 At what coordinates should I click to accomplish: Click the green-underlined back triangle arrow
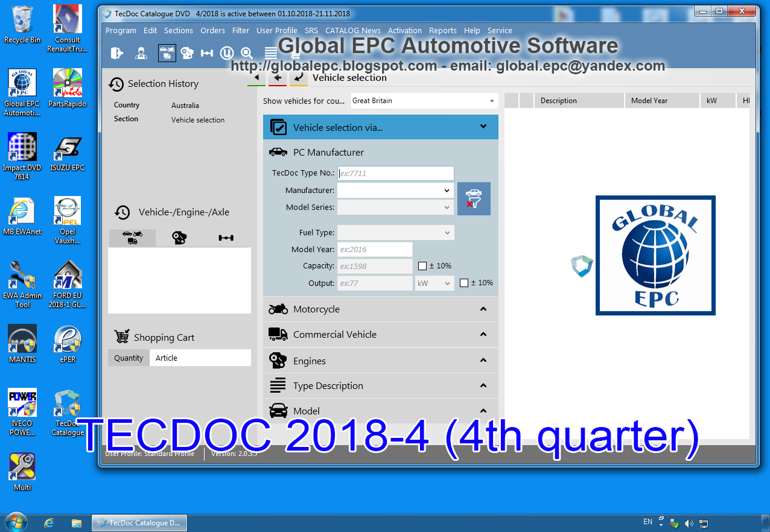(x=256, y=78)
